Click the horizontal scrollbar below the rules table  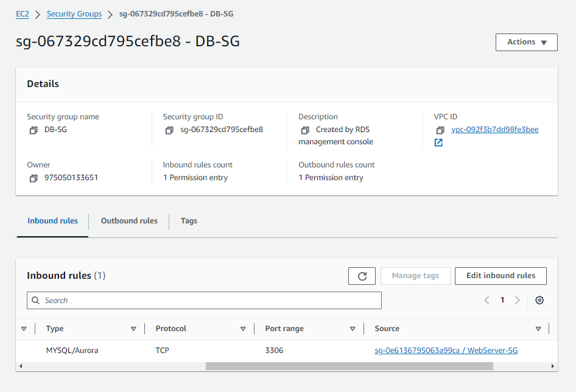(349, 366)
